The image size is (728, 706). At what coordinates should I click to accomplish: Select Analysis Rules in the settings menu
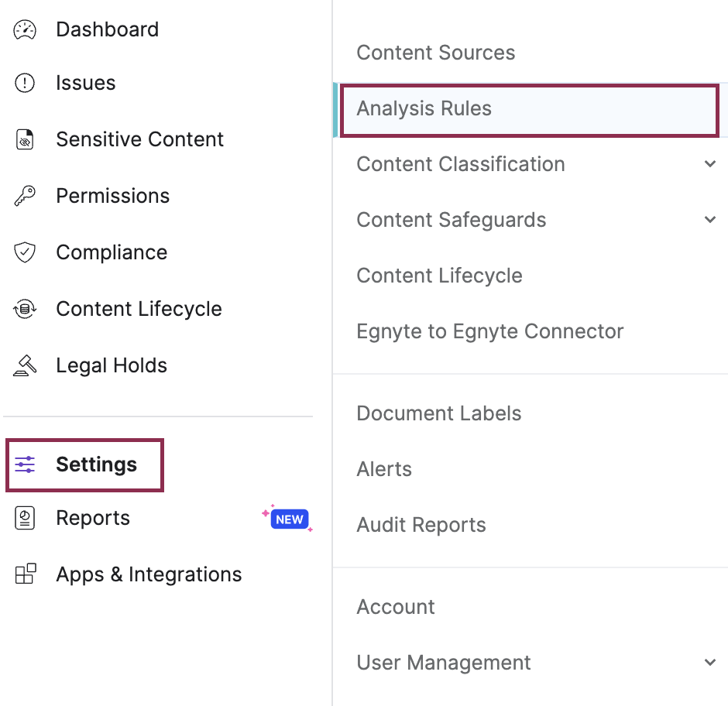(424, 109)
